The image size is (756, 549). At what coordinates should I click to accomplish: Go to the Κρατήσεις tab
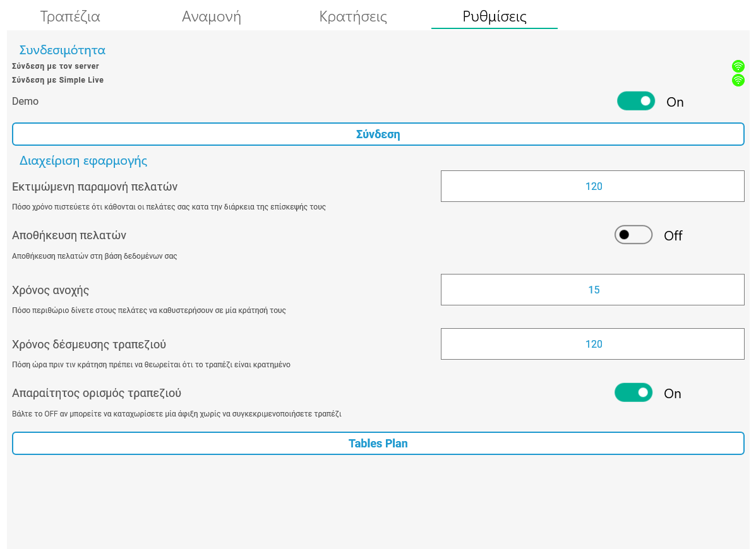(x=353, y=16)
